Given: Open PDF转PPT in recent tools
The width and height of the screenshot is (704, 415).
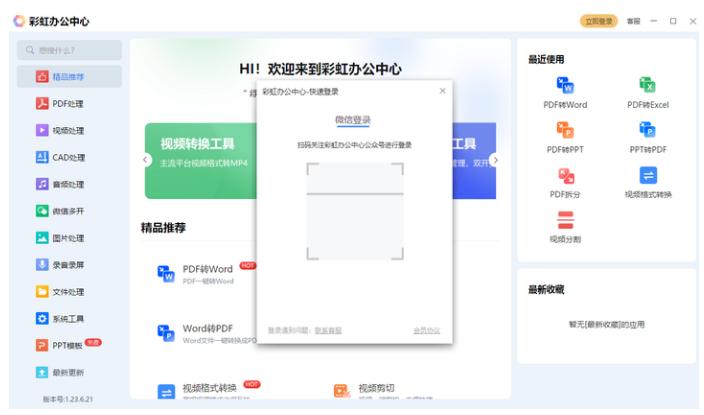Looking at the screenshot, I should (565, 138).
